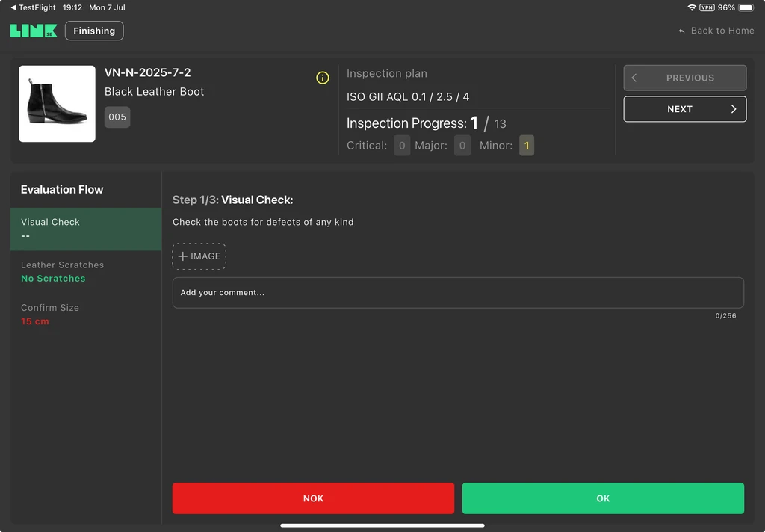This screenshot has height=532, width=765.
Task: Tap the 005 item tag
Action: click(117, 117)
